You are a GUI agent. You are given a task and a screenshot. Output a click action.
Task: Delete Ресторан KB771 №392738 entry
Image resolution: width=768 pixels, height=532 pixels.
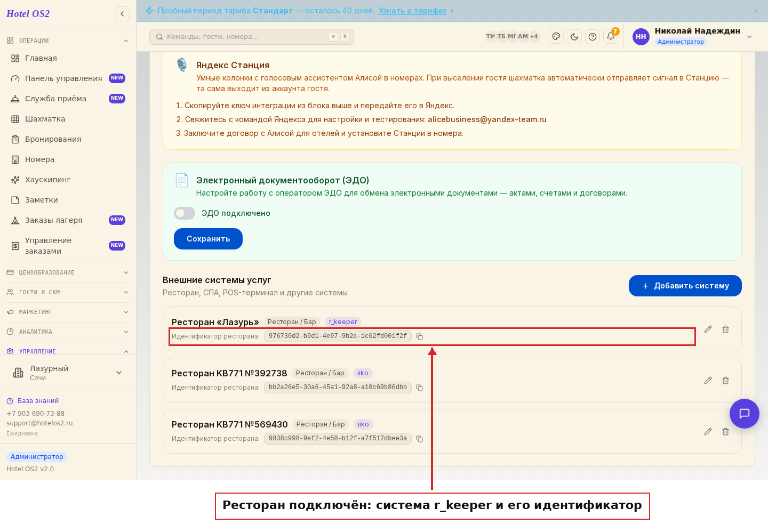coord(726,381)
